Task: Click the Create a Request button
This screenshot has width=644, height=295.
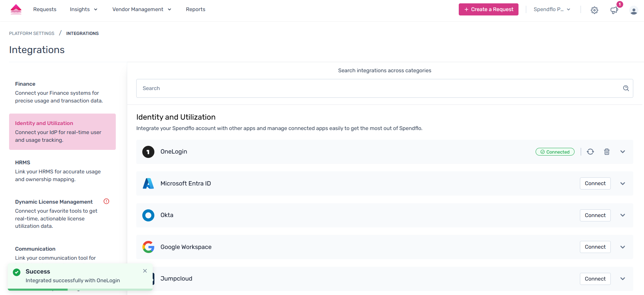Action: coord(488,9)
